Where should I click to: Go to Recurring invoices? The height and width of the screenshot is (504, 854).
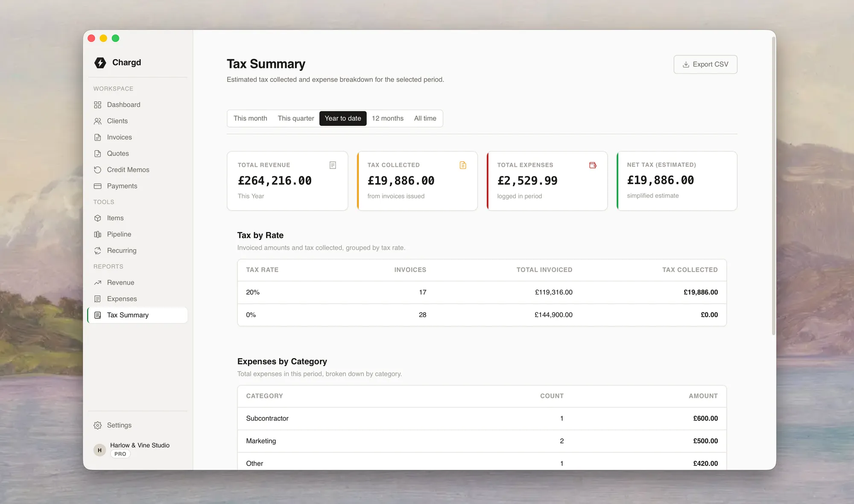(x=137, y=251)
